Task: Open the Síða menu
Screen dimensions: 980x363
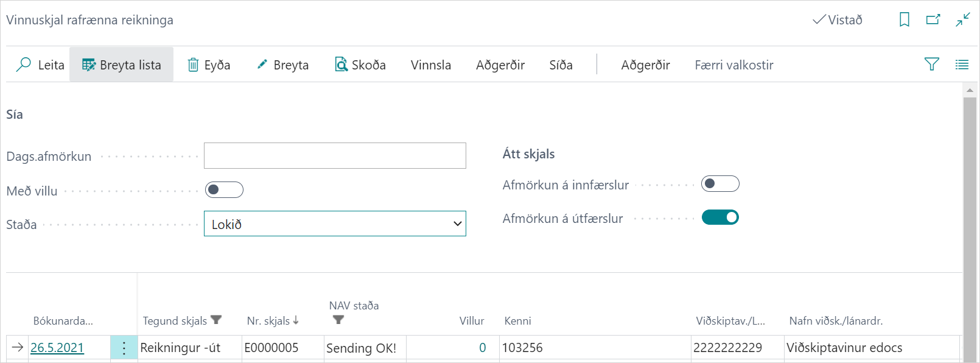Action: 561,65
